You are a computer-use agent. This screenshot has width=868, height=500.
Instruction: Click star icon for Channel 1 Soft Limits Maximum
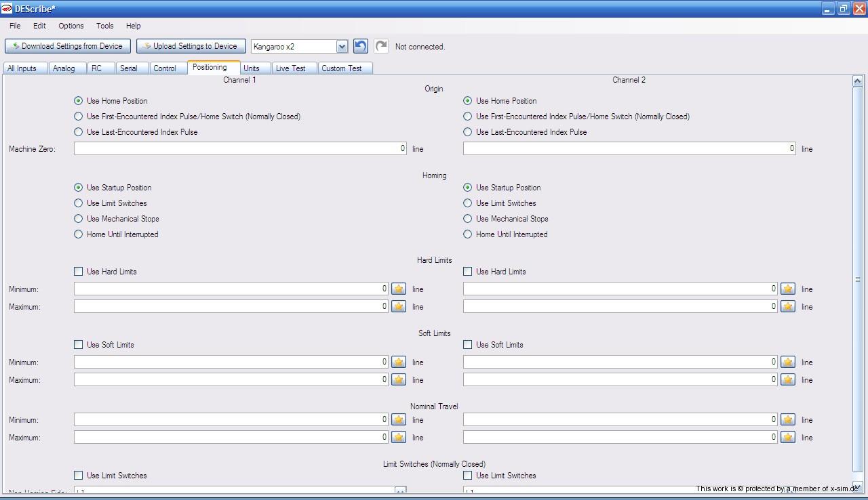coord(399,380)
